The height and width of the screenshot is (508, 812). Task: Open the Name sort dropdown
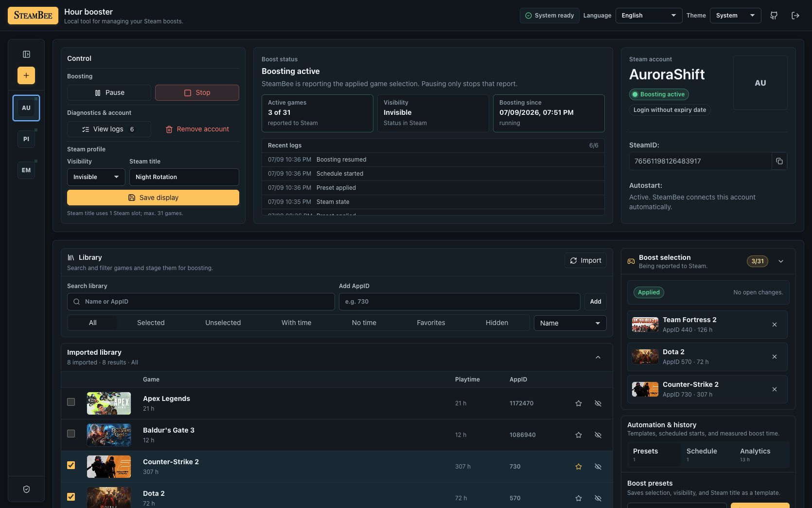(570, 323)
